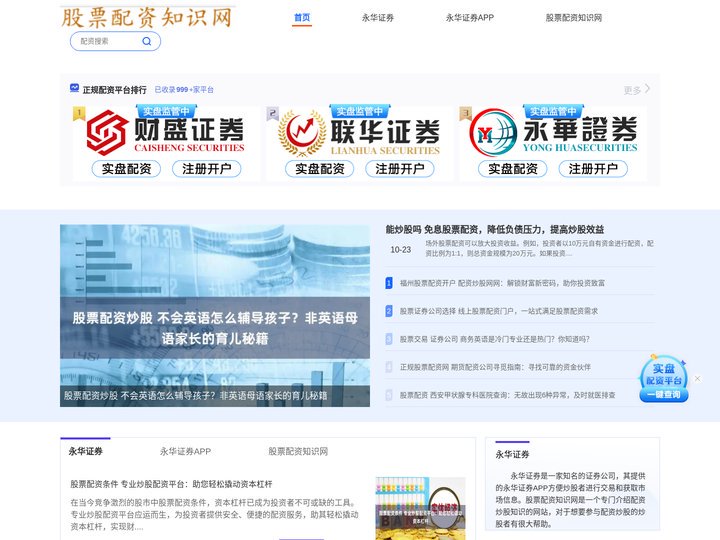720x540 pixels.
Task: Switch to the 永华证券 content tab
Action: [85, 451]
